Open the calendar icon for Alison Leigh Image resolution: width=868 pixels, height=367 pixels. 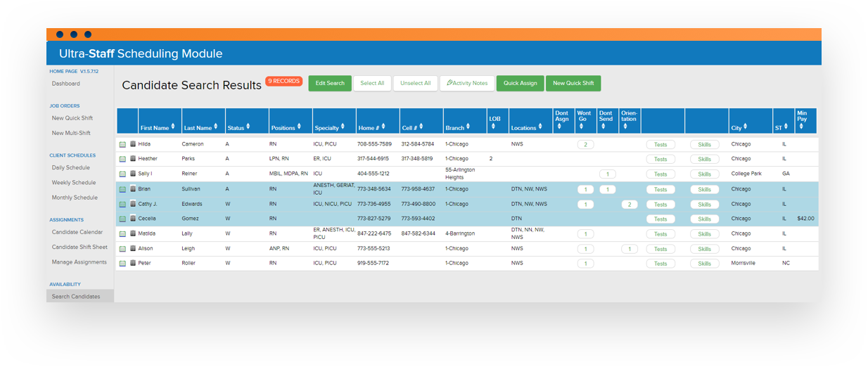[x=122, y=248]
